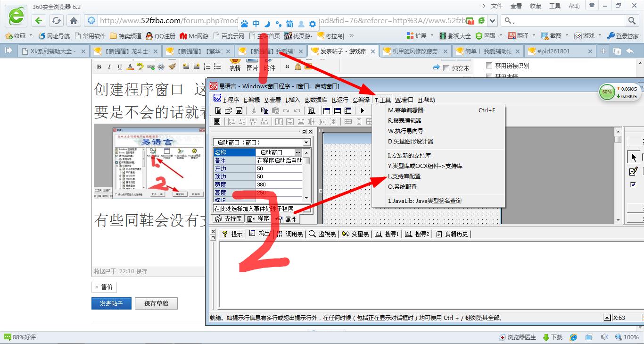Click the New file icon in 易语言 toolbar

click(218, 111)
